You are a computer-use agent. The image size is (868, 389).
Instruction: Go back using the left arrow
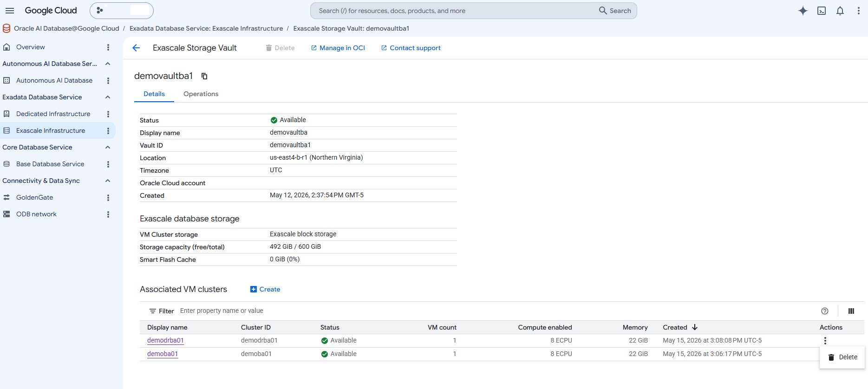tap(136, 48)
